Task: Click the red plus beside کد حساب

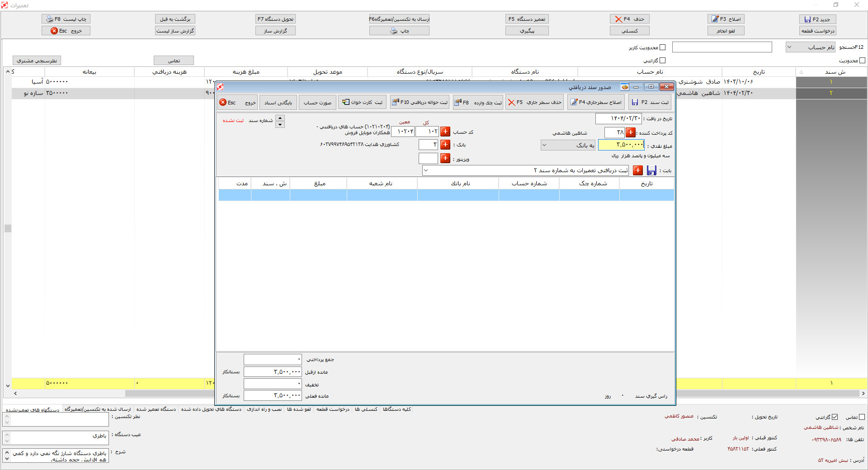Action: 445,132
